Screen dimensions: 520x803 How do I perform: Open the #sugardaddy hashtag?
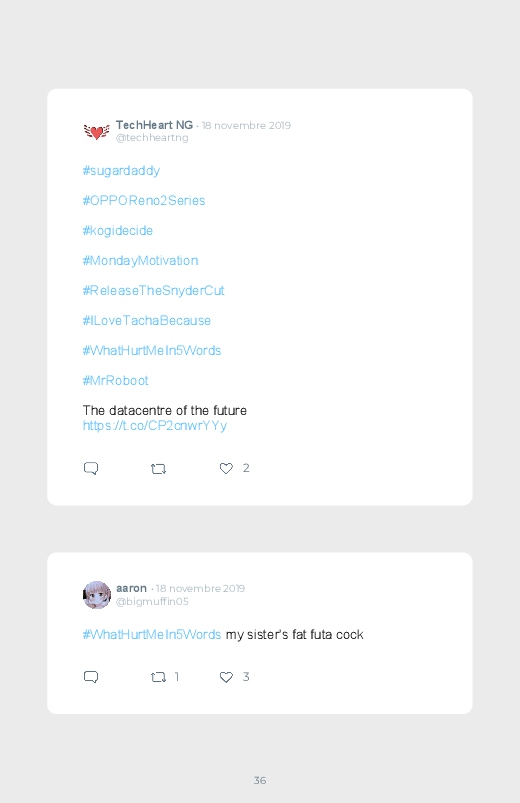121,171
